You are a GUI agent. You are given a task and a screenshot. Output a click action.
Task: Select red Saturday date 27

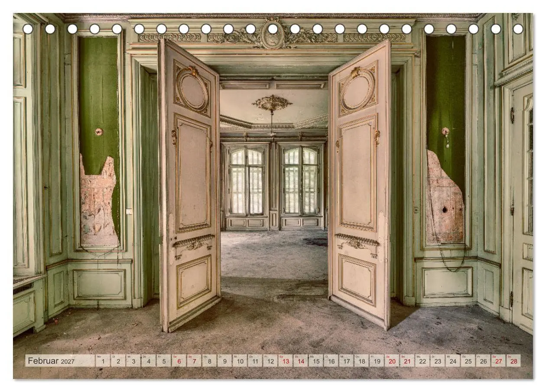[x=498, y=361]
